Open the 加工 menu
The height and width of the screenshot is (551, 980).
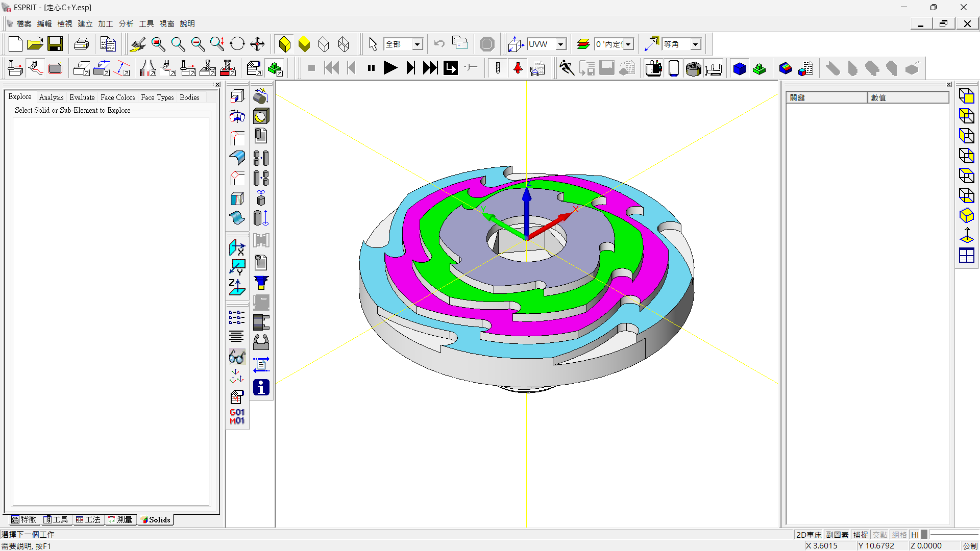click(x=105, y=23)
